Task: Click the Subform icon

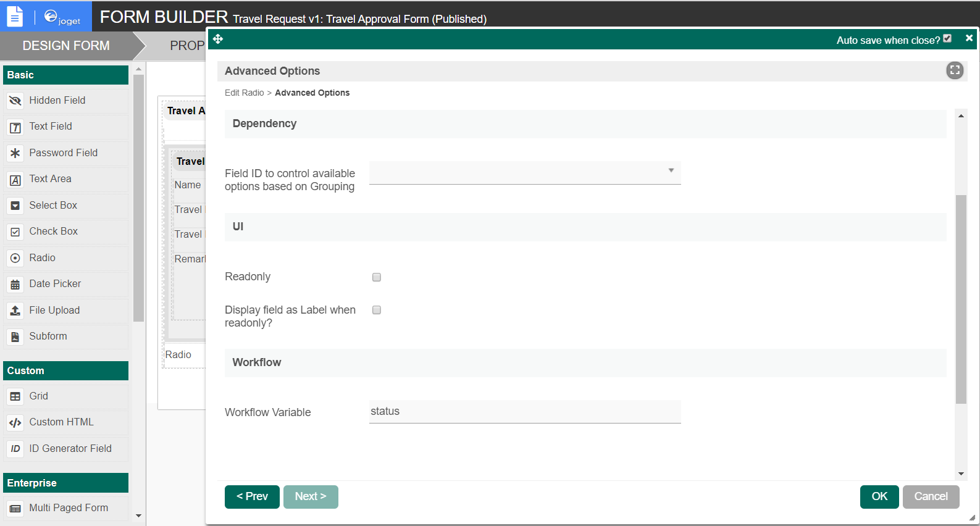Action: point(15,337)
